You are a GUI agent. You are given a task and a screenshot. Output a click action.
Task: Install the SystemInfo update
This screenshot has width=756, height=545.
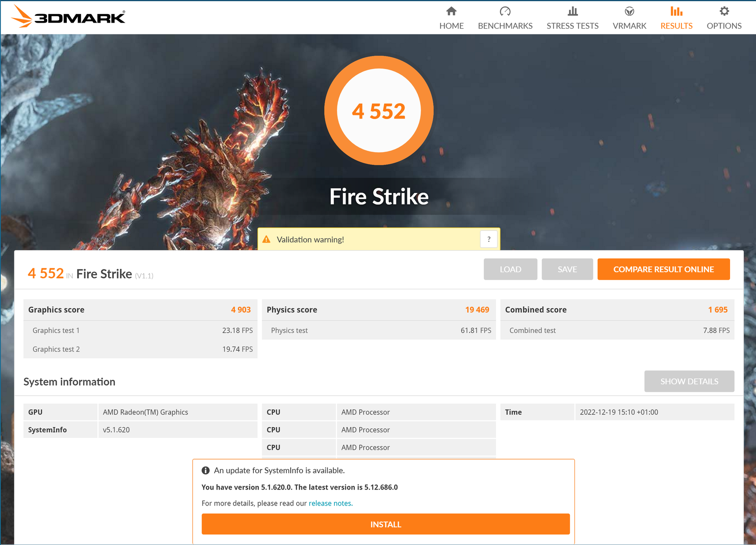pyautogui.click(x=385, y=524)
